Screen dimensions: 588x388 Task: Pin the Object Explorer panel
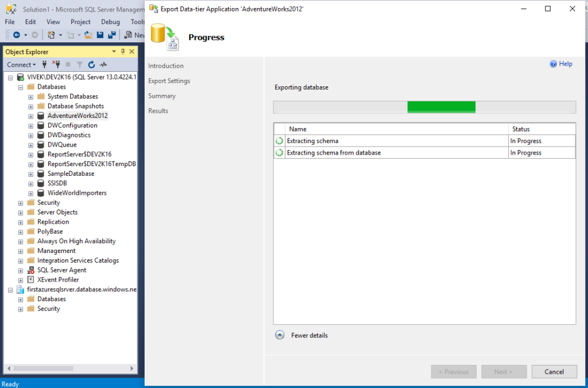tap(122, 51)
